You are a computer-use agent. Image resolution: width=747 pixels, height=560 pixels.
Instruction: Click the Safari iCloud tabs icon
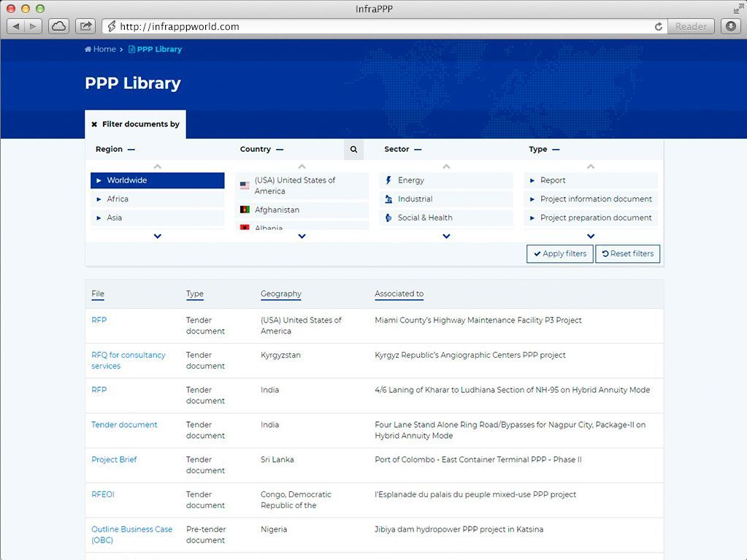pos(58,26)
